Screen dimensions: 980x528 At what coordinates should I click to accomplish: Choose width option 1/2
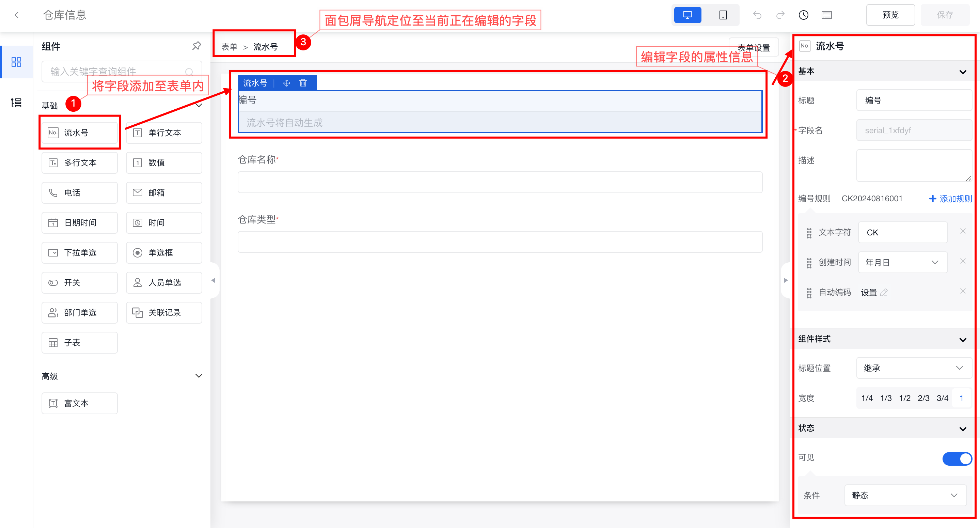pyautogui.click(x=904, y=398)
